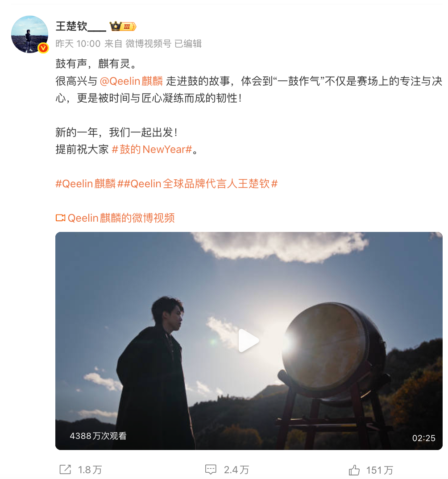Open the 王楚钦 profile avatar
The height and width of the screenshot is (479, 448).
click(x=29, y=34)
